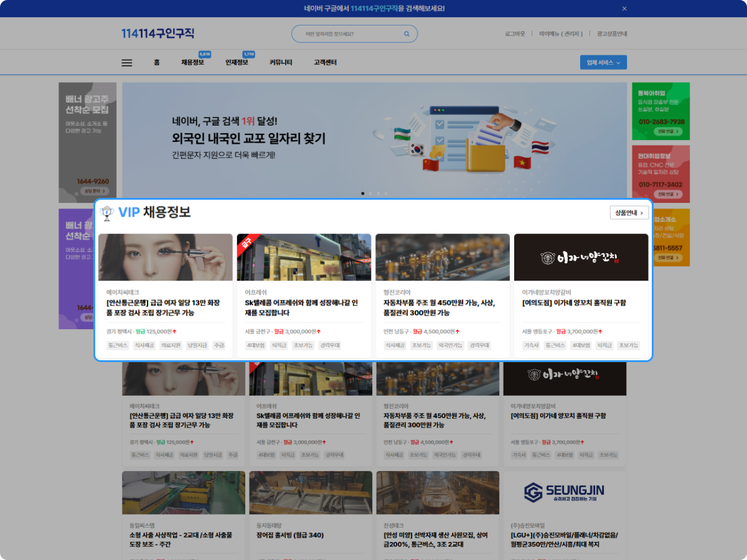Open the 장어집 홀서빙 (월급 340) job title
This screenshot has width=747, height=560.
tap(290, 535)
